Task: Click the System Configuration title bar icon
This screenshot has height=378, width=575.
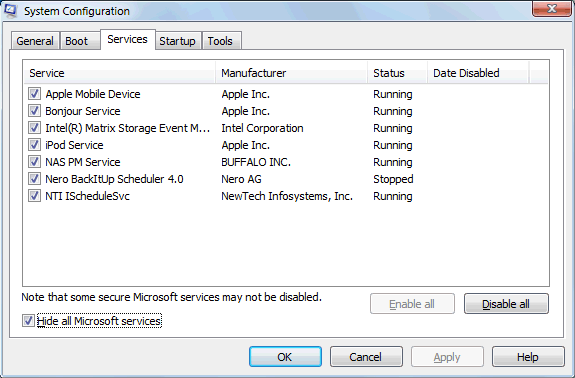Action: [x=10, y=10]
